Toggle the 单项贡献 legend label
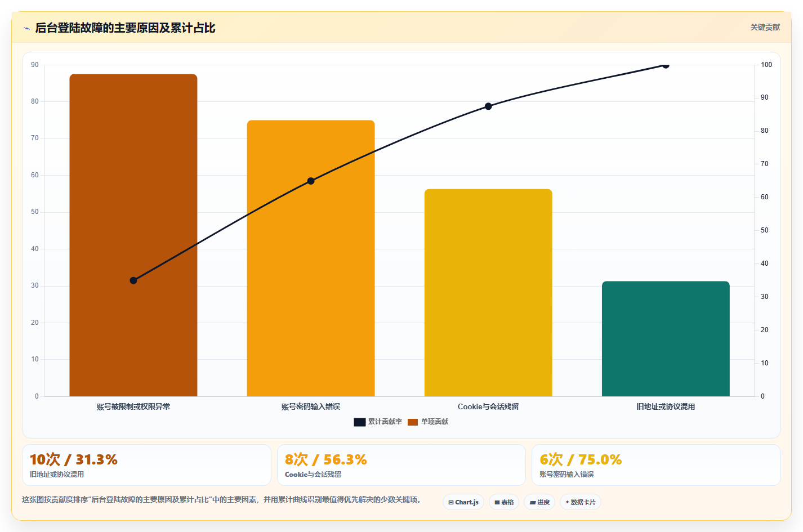Viewport: 803px width, 532px height. click(x=435, y=422)
